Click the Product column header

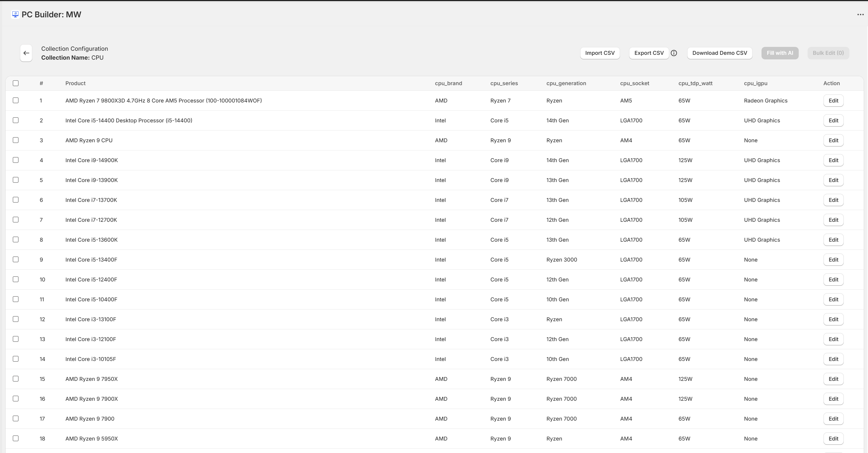point(75,83)
